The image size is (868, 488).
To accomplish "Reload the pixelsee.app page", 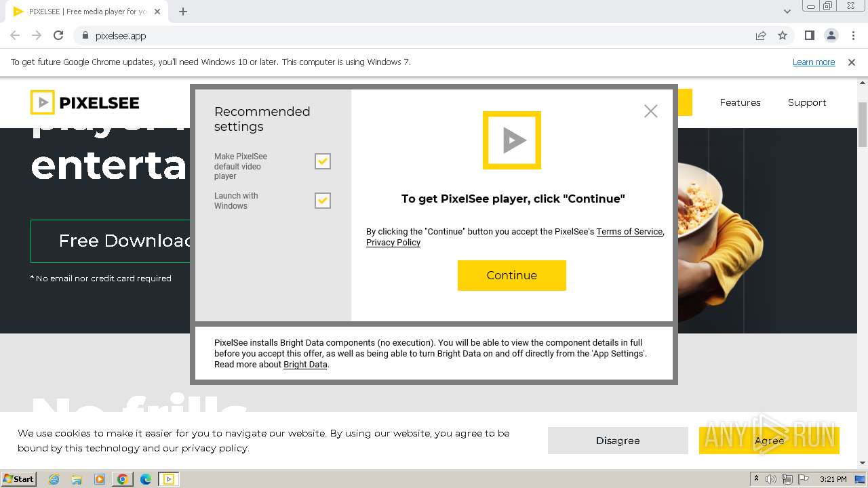I will pyautogui.click(x=58, y=36).
